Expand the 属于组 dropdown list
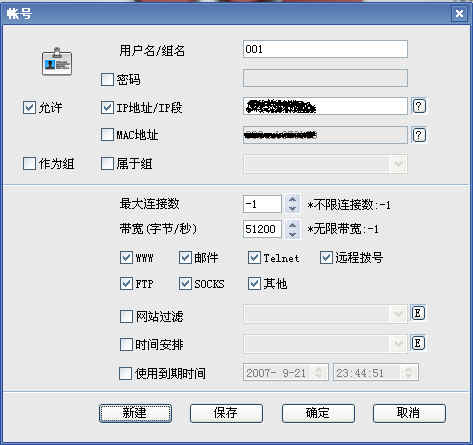473x445 pixels. 398,164
